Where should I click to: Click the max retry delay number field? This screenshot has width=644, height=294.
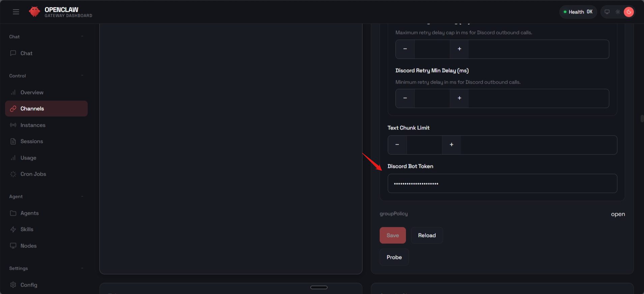432,49
